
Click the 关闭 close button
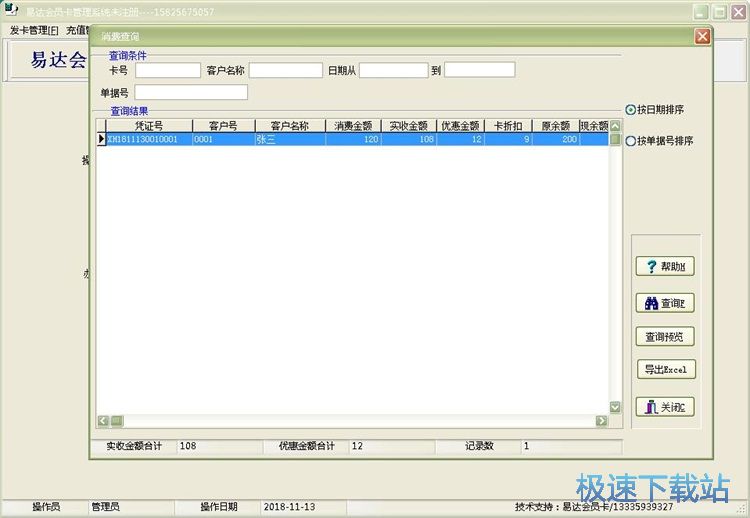(665, 407)
